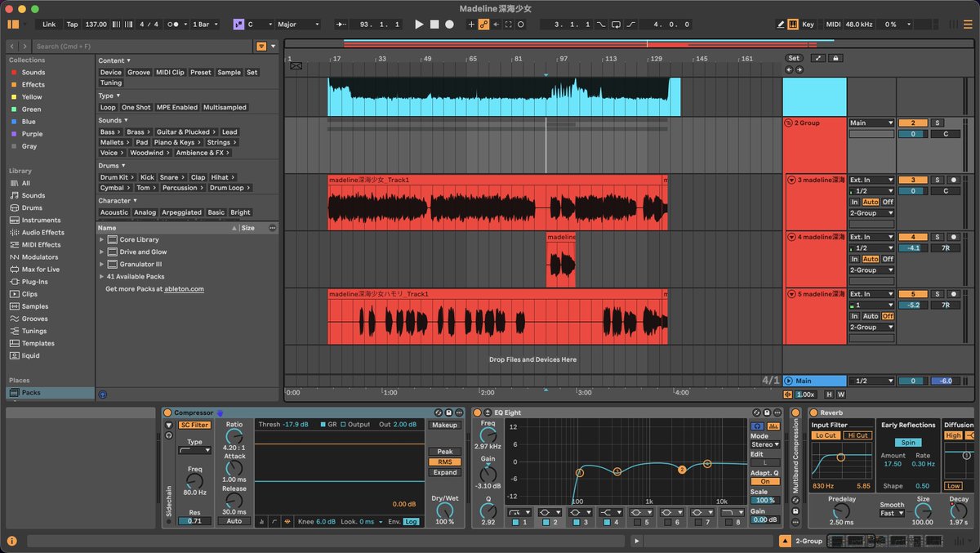Image resolution: width=980 pixels, height=553 pixels.
Task: Set track 3 monitor to In
Action: (855, 202)
